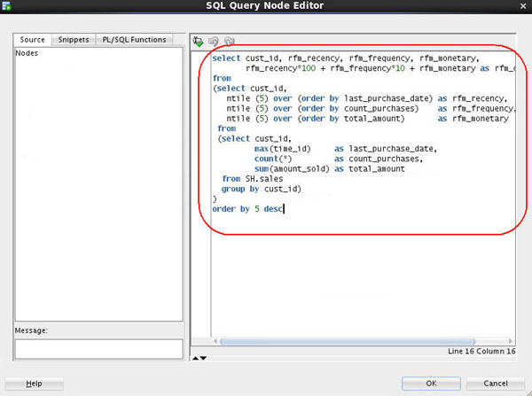The width and height of the screenshot is (532, 396).
Task: Click the horizontal scrollbar thumb of SQL editor
Action: tap(348, 341)
